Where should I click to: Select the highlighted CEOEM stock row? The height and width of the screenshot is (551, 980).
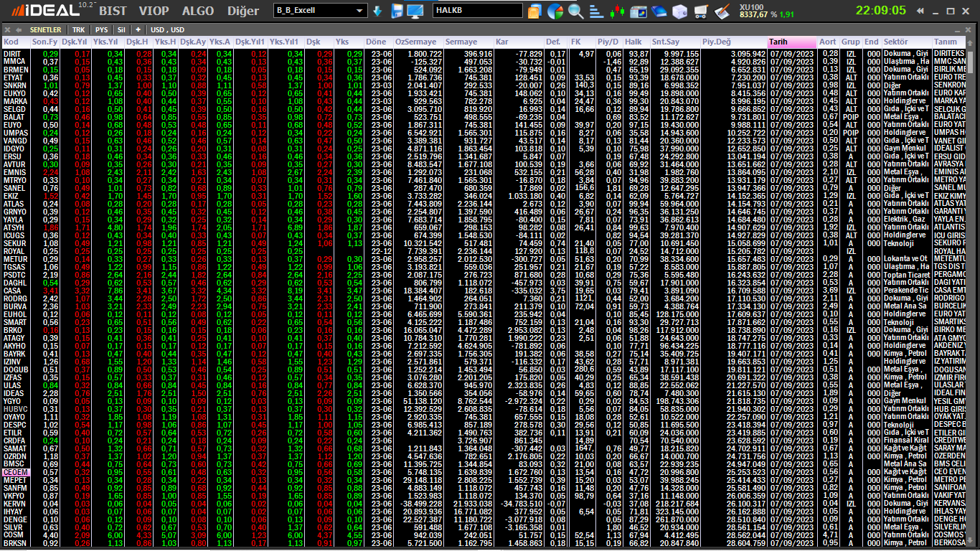point(484,472)
